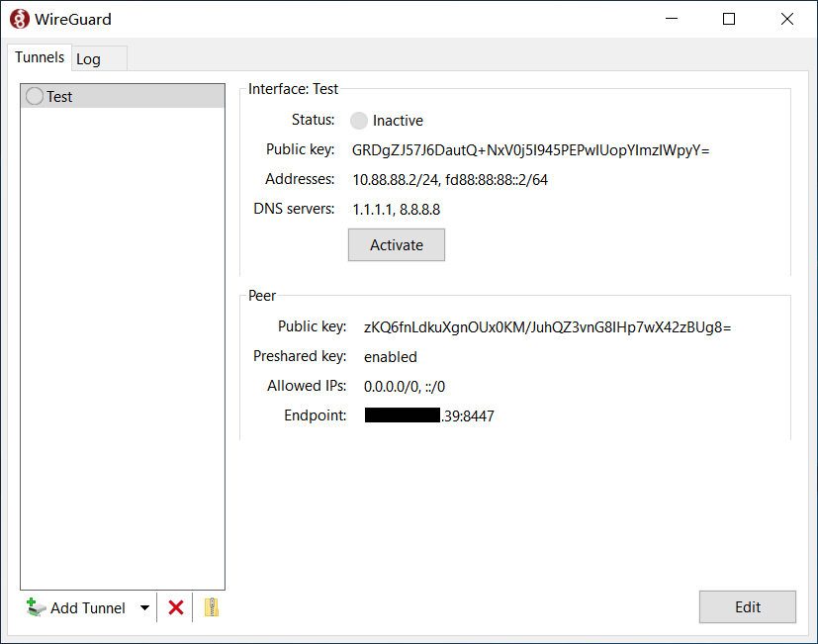Activate the Test tunnel
The image size is (818, 644).
(396, 245)
